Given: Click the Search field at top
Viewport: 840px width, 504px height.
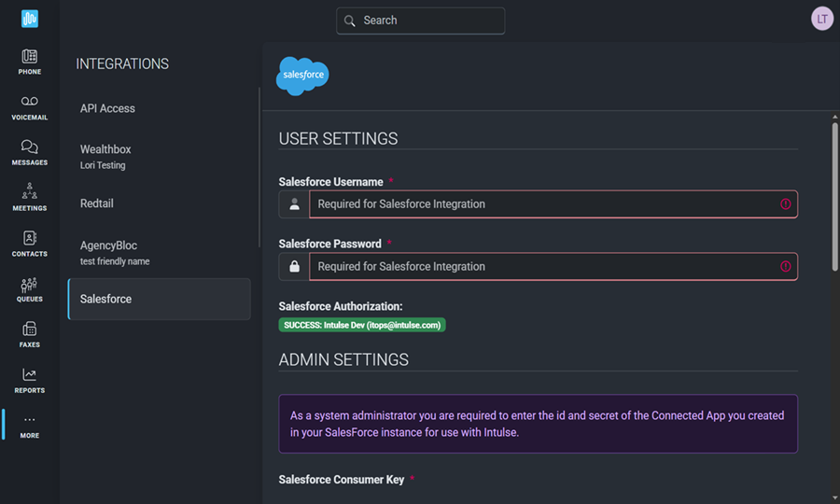Looking at the screenshot, I should [421, 21].
